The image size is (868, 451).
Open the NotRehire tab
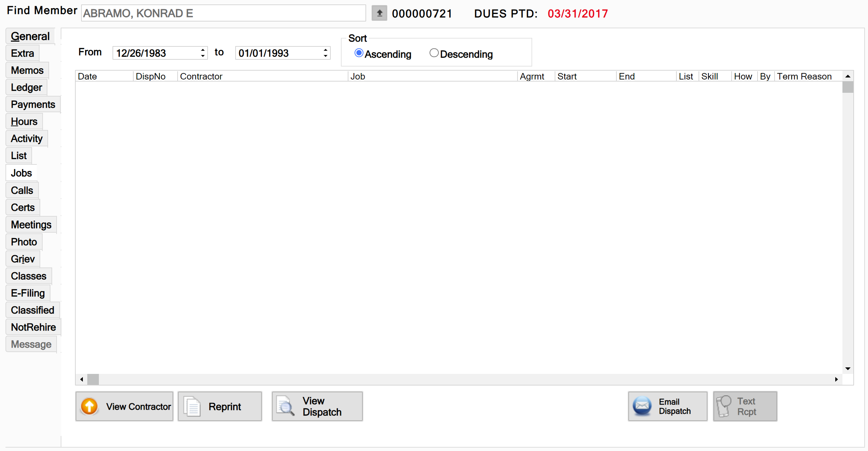(33, 327)
